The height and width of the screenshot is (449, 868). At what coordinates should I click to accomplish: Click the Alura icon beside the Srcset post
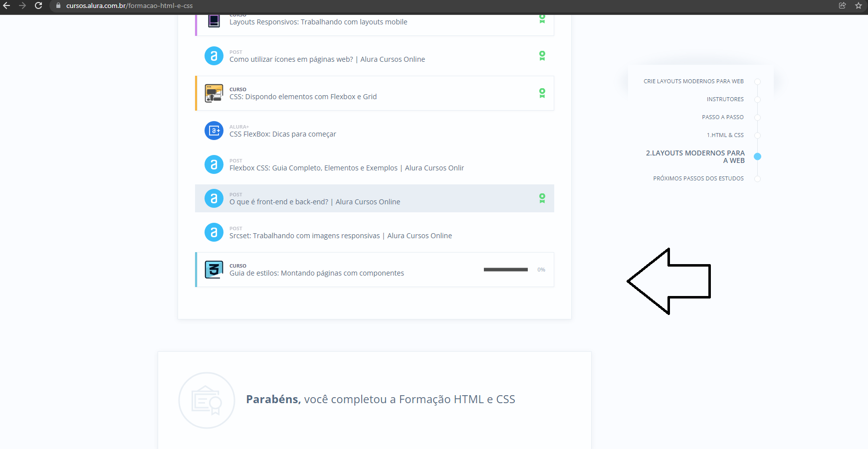click(x=214, y=232)
